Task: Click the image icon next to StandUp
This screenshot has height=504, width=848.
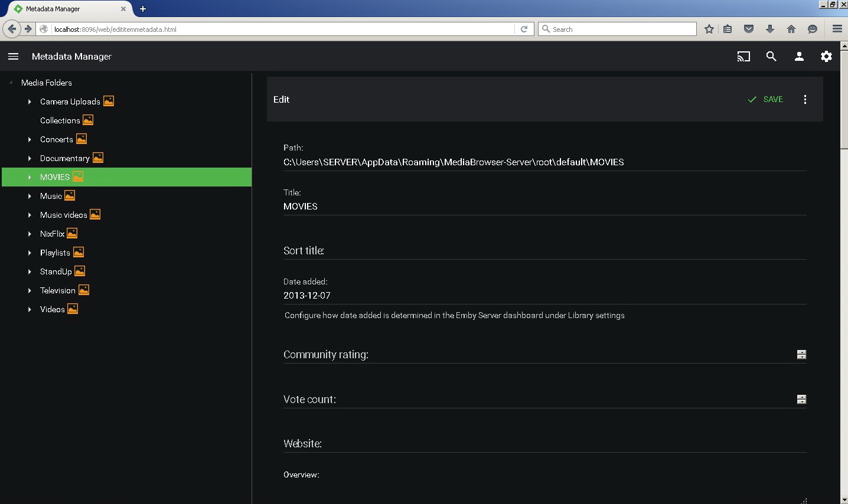Action: point(80,271)
